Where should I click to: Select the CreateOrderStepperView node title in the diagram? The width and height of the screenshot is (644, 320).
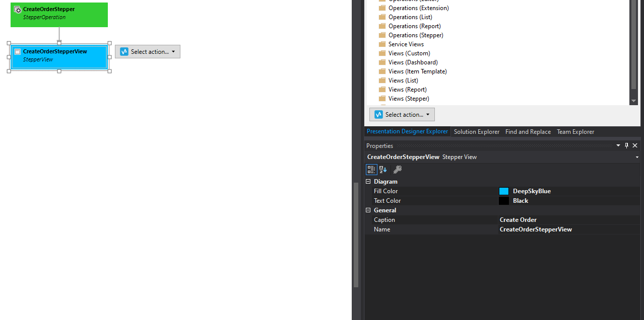click(x=55, y=51)
